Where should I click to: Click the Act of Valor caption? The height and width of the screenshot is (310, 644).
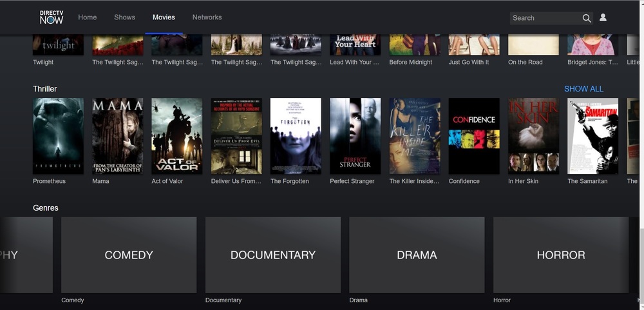(167, 181)
